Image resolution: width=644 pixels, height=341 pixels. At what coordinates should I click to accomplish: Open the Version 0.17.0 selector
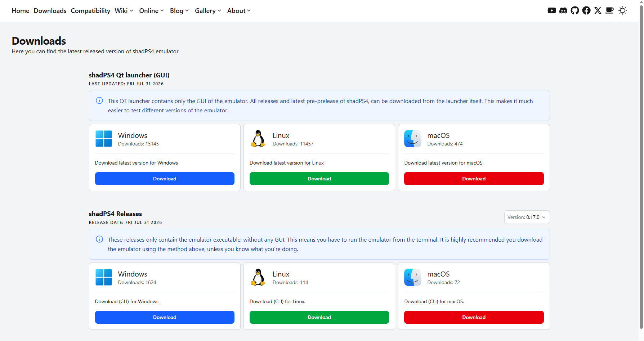pos(527,217)
